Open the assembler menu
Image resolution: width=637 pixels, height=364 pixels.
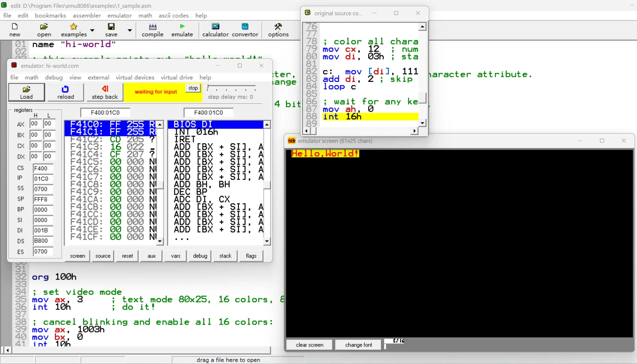click(x=87, y=16)
